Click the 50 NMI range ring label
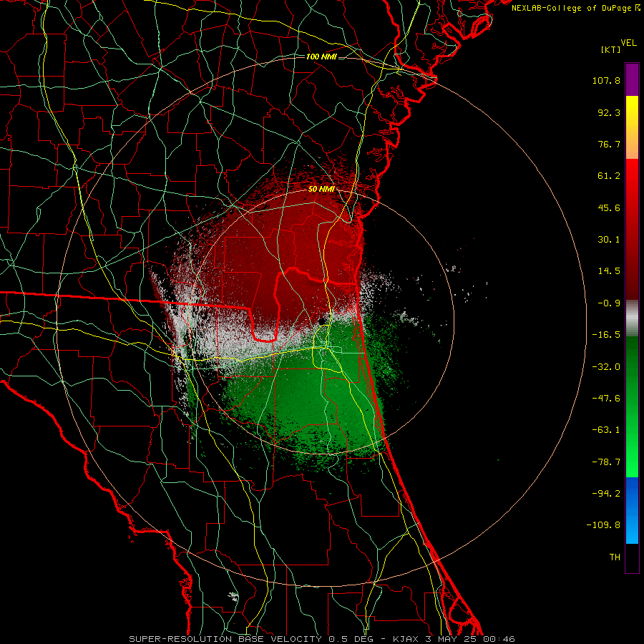 [321, 189]
